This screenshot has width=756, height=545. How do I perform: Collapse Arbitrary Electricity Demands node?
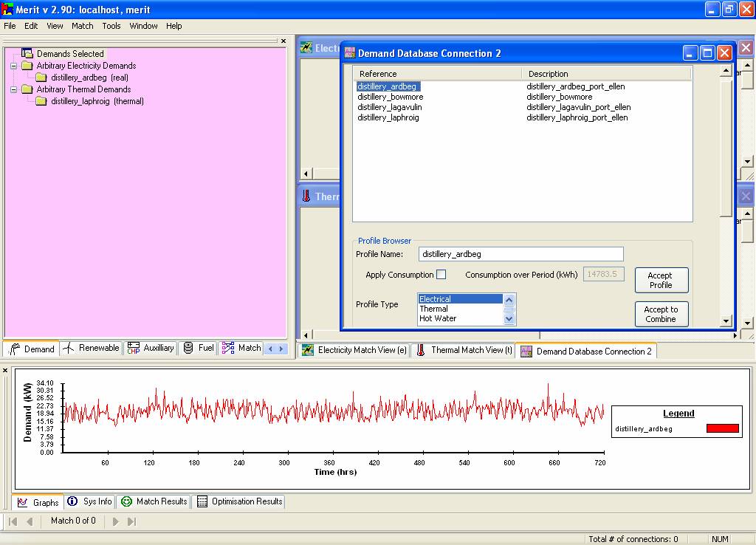point(13,66)
